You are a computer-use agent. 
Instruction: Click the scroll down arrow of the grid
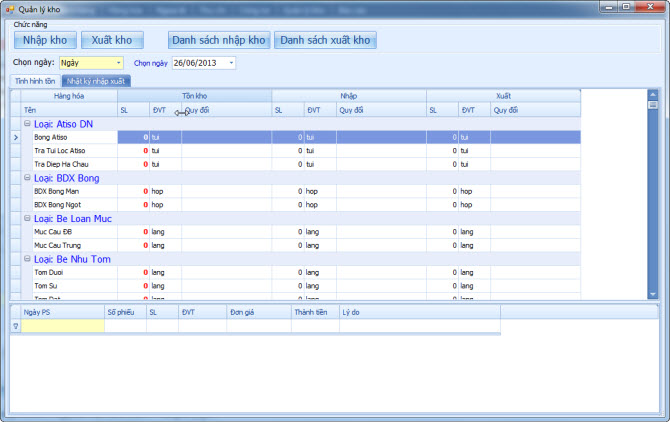pos(653,294)
